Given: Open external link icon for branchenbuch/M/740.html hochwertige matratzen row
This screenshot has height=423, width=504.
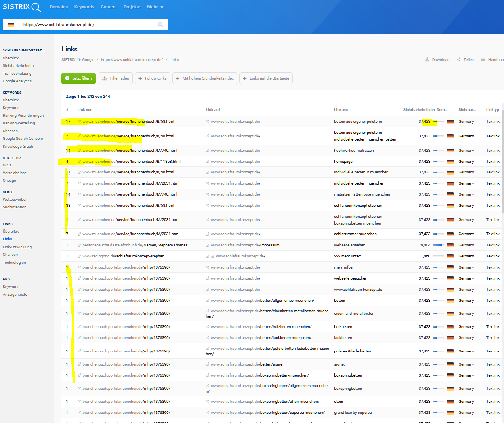Looking at the screenshot, I should (x=79, y=151).
